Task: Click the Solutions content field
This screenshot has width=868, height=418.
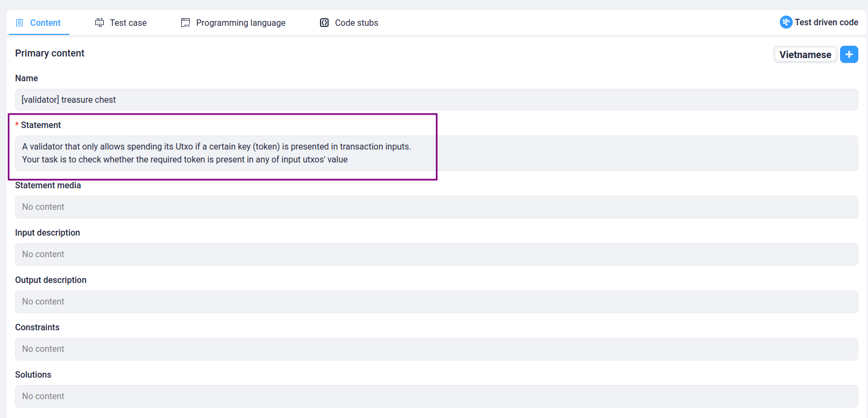Action: [x=436, y=396]
